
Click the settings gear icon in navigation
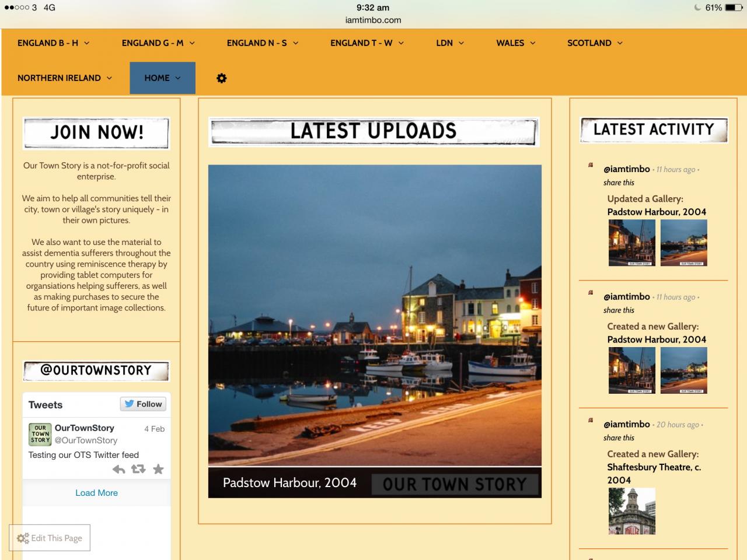pos(221,78)
